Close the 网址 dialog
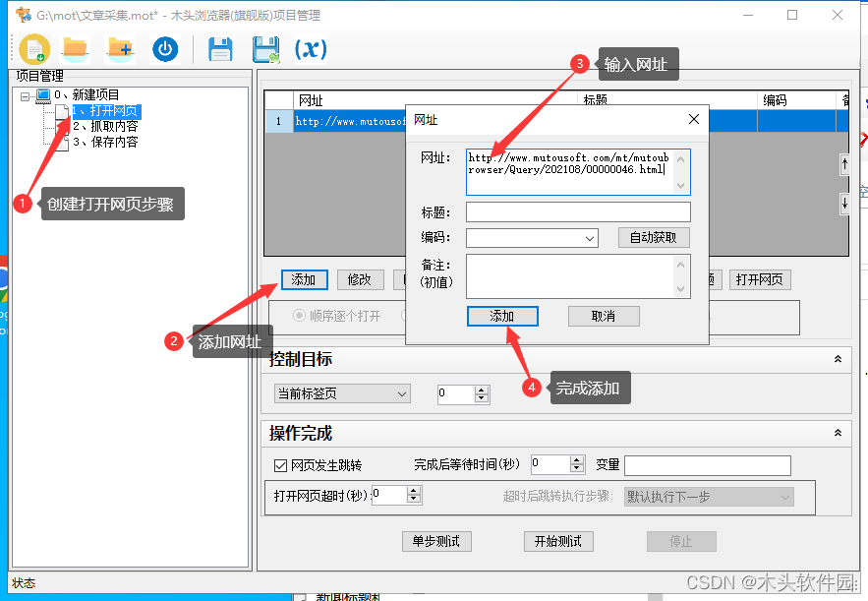 point(694,119)
